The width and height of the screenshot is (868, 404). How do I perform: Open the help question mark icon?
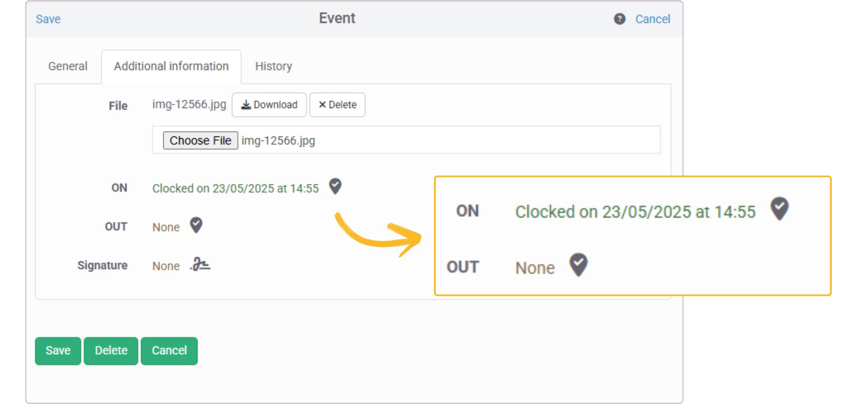pyautogui.click(x=619, y=19)
